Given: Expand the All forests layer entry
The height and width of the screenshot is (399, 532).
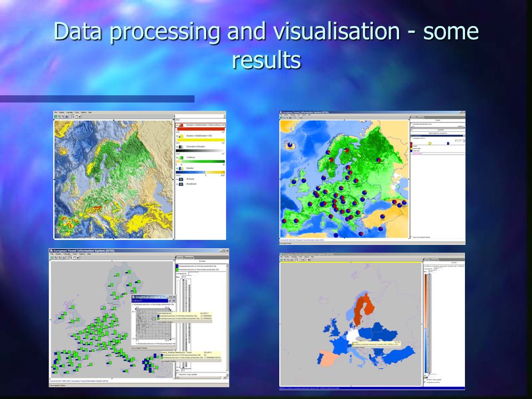Looking at the screenshot, I should point(177,179).
